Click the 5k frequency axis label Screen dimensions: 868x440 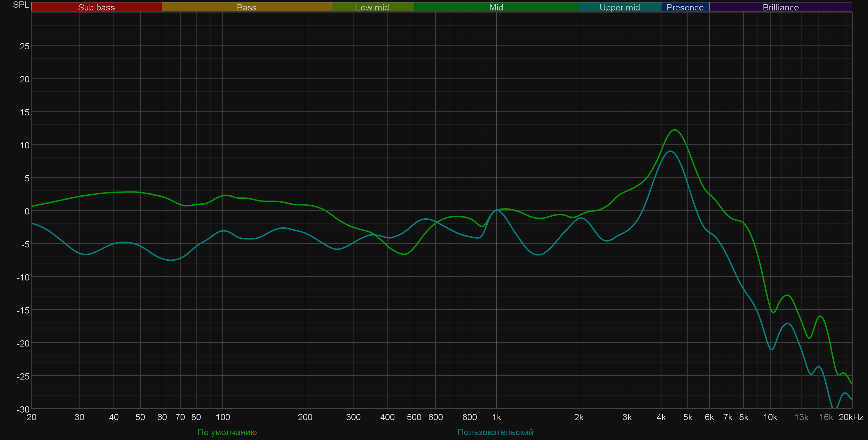pos(687,417)
